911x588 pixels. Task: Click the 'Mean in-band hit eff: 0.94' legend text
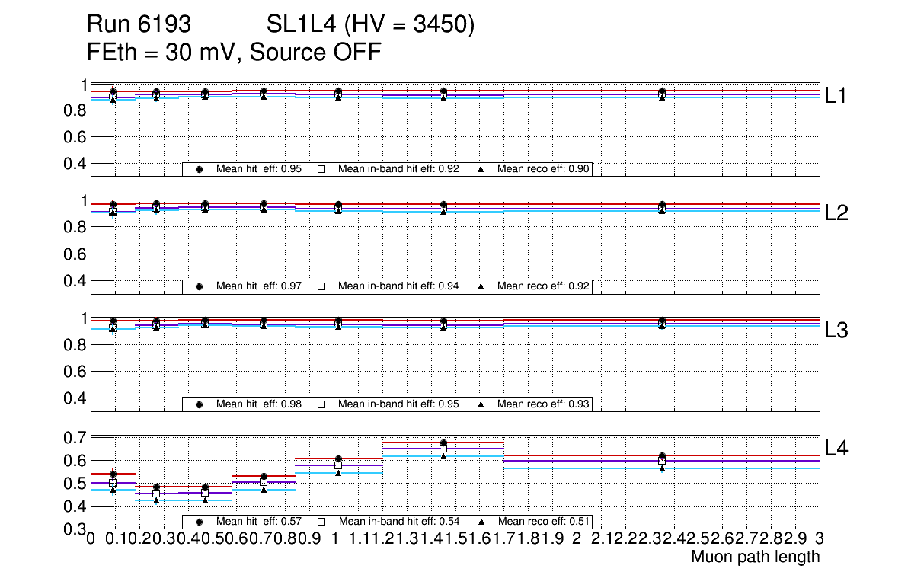tap(398, 287)
